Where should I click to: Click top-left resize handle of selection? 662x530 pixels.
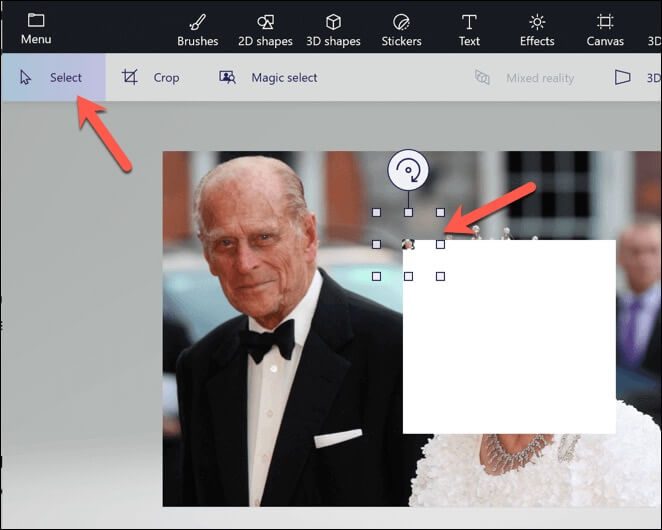pos(376,212)
